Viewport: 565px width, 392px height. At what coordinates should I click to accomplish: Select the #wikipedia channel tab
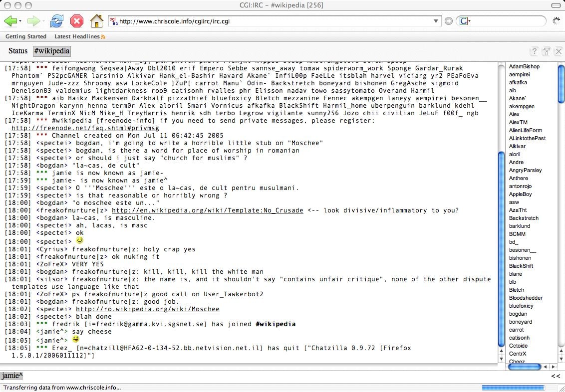[51, 51]
